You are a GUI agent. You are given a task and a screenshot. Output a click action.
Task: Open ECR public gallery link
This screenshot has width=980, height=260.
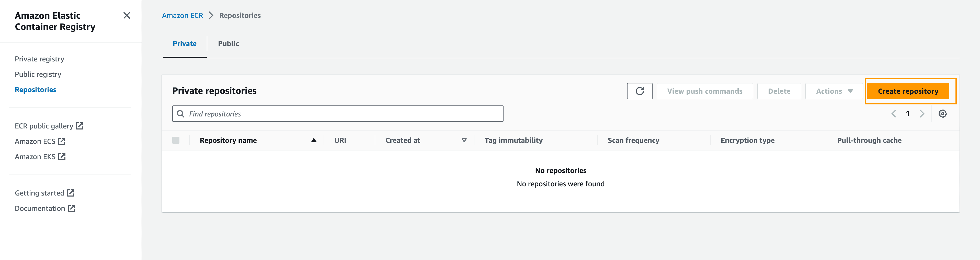(44, 126)
